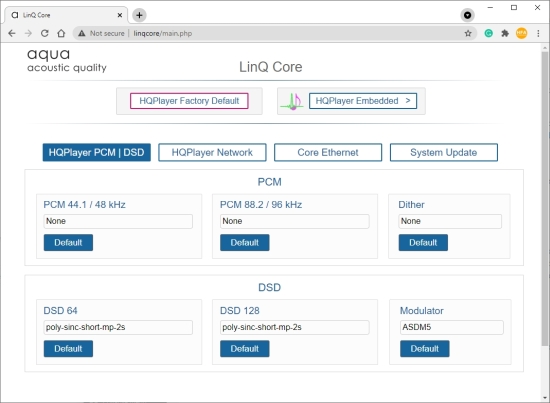Click the scrollbar down arrow
The image size is (550, 403).
coord(545,398)
